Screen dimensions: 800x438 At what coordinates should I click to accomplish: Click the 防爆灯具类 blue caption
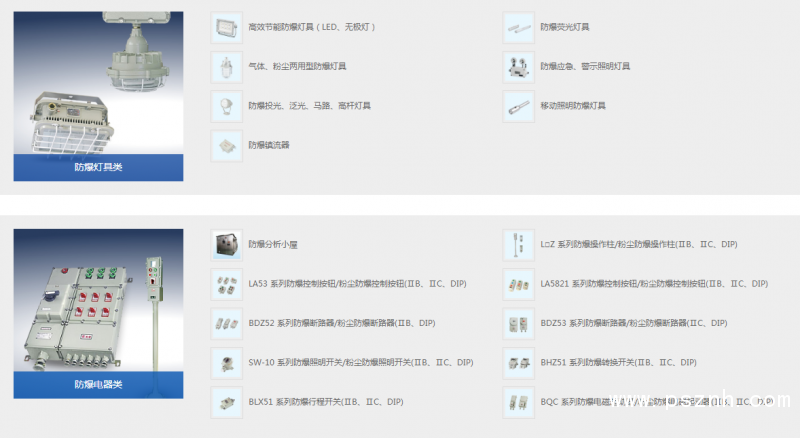(x=98, y=167)
